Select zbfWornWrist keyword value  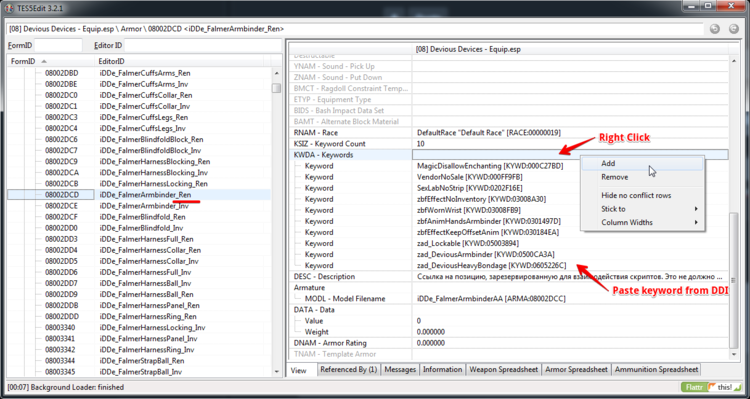(469, 210)
